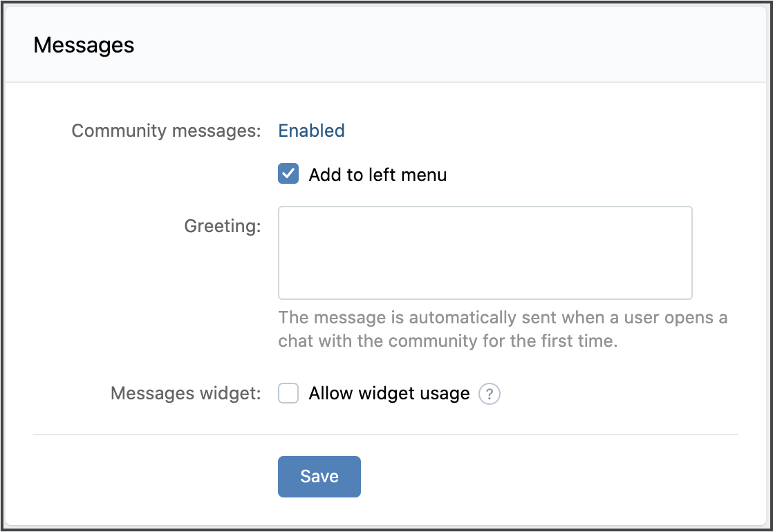Click the greeting helper description text

point(503,330)
